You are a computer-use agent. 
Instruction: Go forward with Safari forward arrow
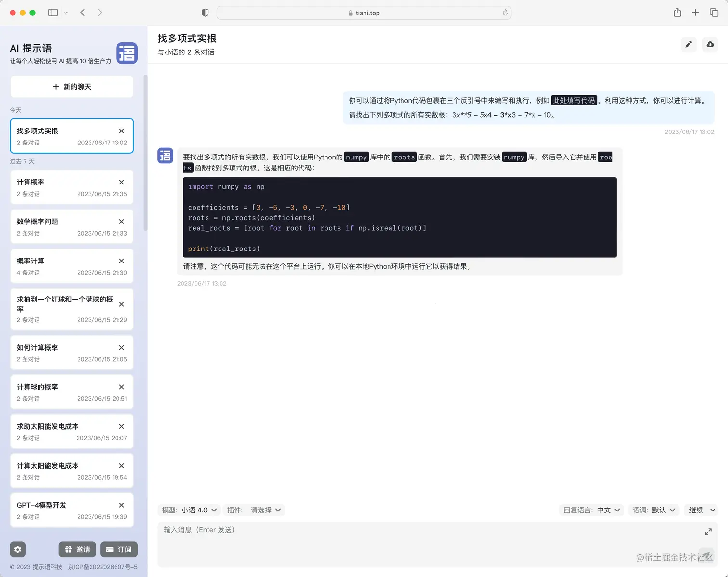click(x=100, y=13)
